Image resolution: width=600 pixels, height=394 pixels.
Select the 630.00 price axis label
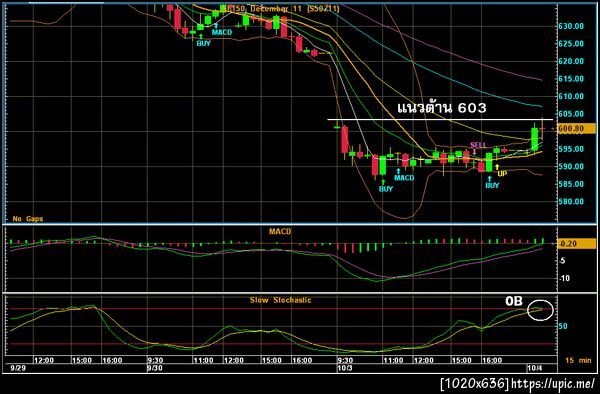click(571, 26)
